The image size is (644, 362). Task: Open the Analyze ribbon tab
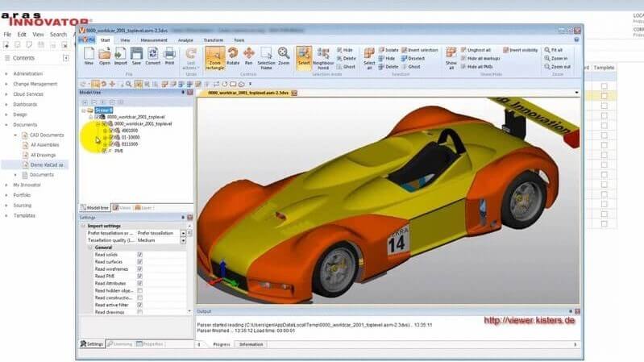click(x=185, y=40)
